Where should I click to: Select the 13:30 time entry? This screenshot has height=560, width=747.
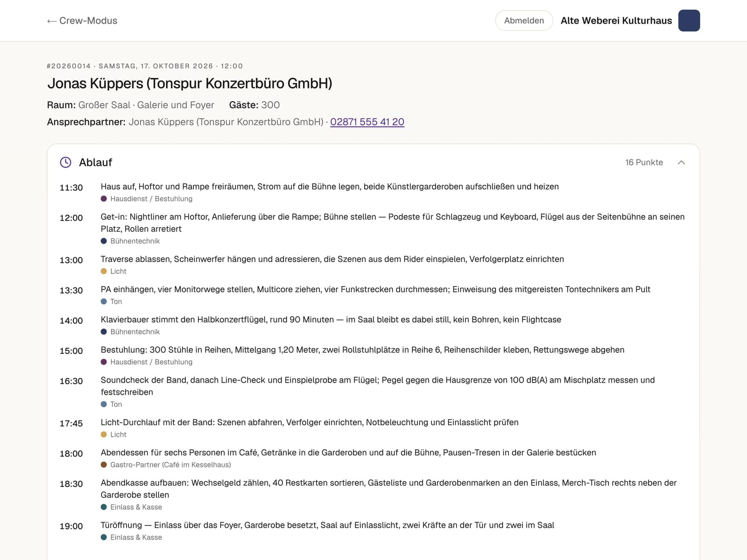point(71,290)
